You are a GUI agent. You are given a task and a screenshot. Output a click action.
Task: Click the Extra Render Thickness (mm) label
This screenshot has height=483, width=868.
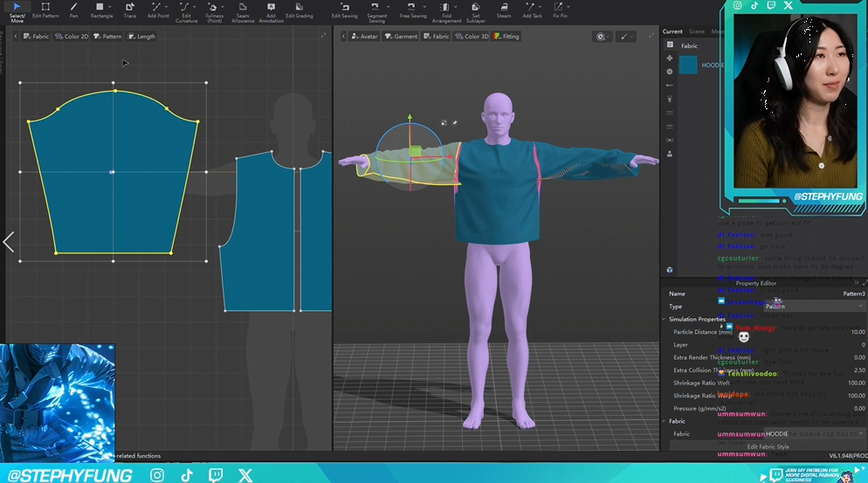pyautogui.click(x=712, y=357)
